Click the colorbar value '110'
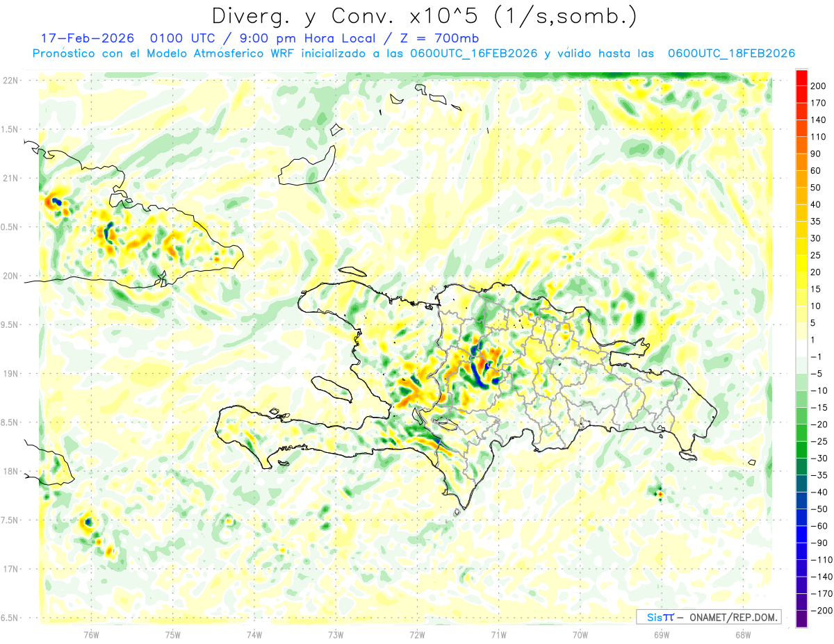Image resolution: width=834 pixels, height=644 pixels. (819, 137)
